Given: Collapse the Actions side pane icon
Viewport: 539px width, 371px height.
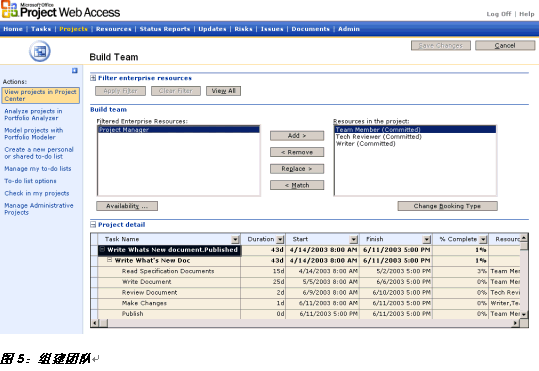Looking at the screenshot, I should click(x=75, y=70).
